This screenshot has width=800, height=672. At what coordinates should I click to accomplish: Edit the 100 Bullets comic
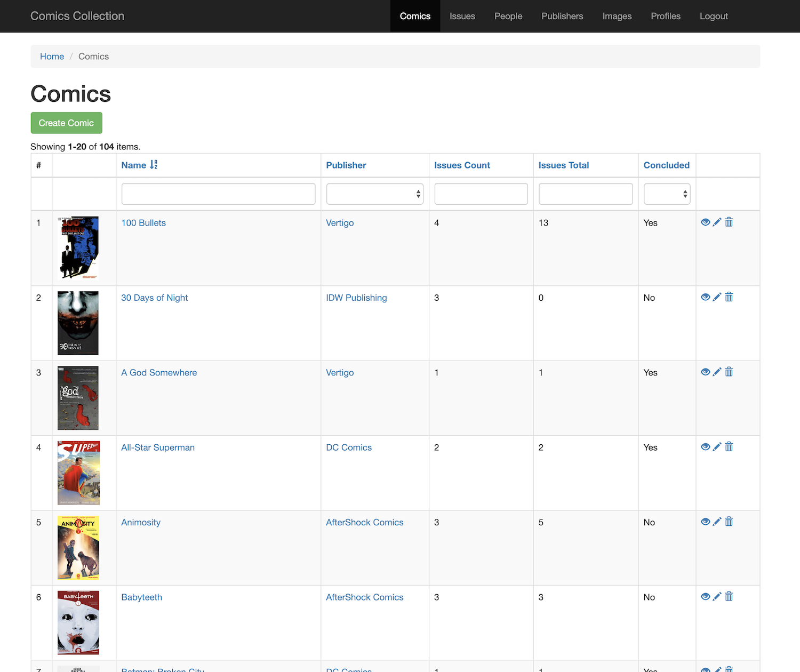click(717, 222)
